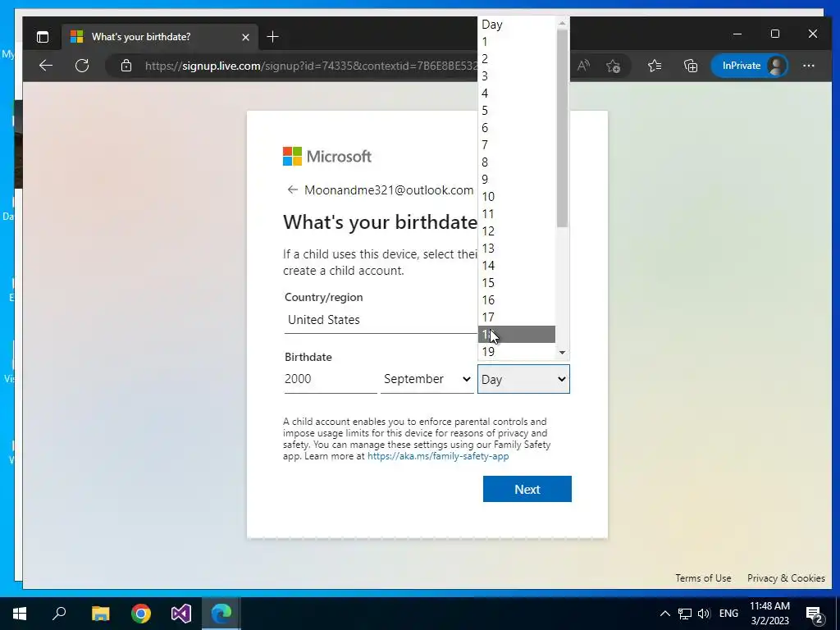This screenshot has width=840, height=630.
Task: Select day 15 in the list
Action: click(x=517, y=283)
